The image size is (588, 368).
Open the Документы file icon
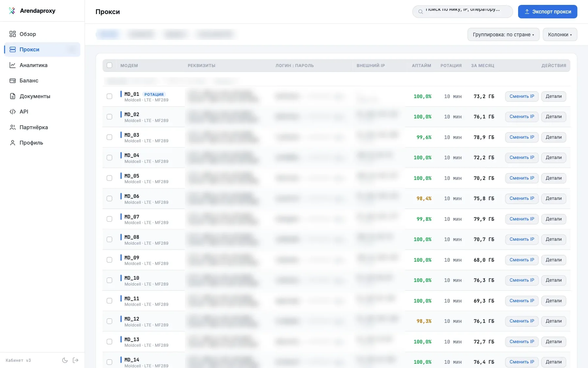coord(13,96)
